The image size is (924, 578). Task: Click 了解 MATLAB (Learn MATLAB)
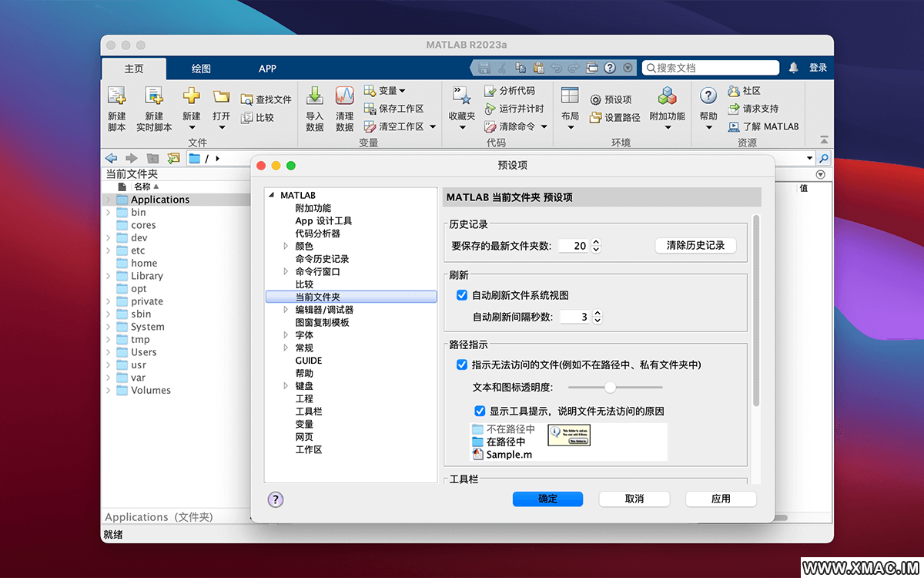pos(763,126)
